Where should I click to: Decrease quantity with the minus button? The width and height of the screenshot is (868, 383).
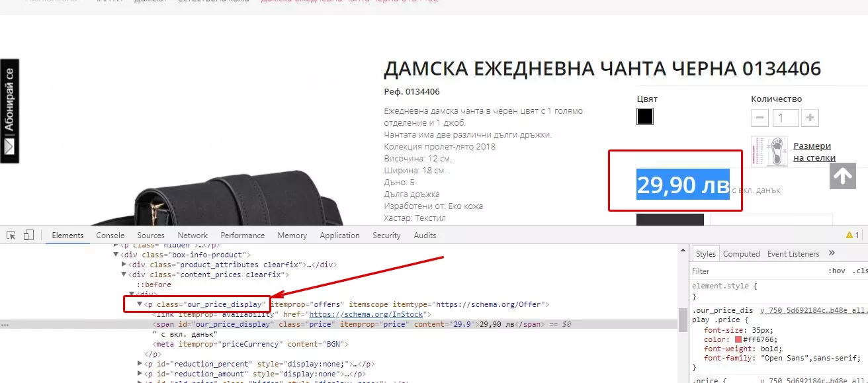pos(760,118)
